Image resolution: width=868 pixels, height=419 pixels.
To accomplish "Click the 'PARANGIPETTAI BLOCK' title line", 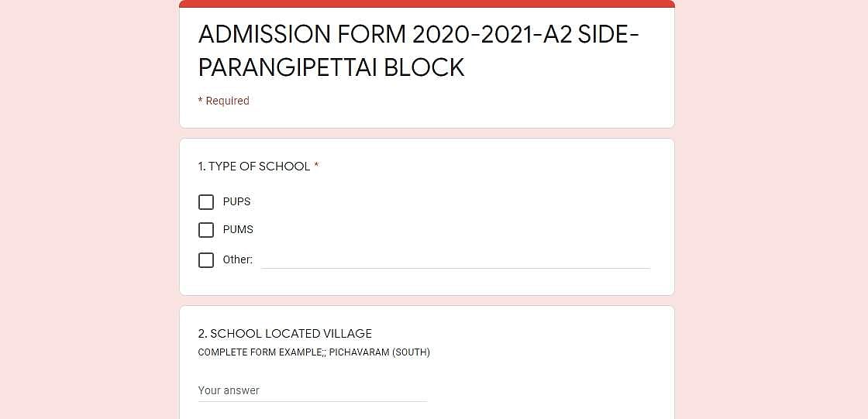I will pyautogui.click(x=331, y=68).
